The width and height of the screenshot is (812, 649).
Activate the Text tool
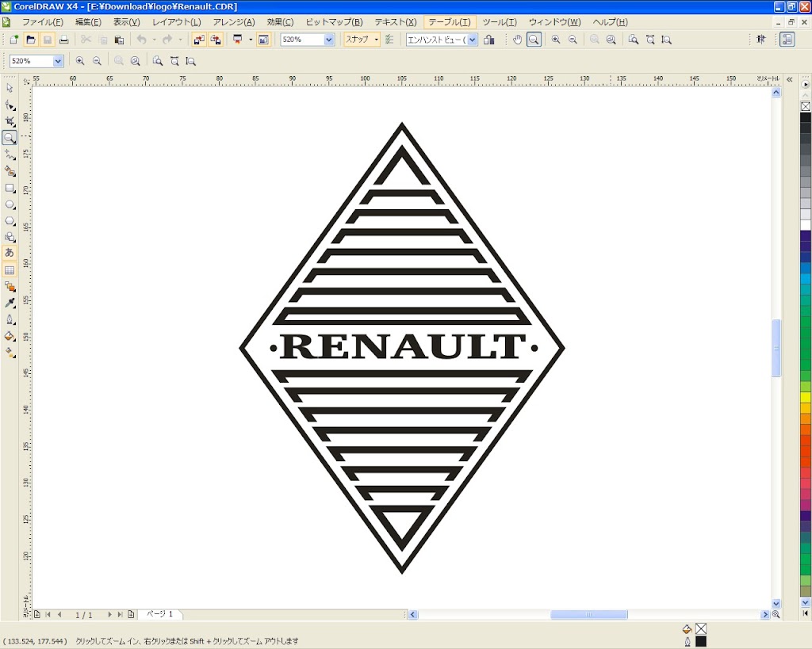pyautogui.click(x=10, y=253)
